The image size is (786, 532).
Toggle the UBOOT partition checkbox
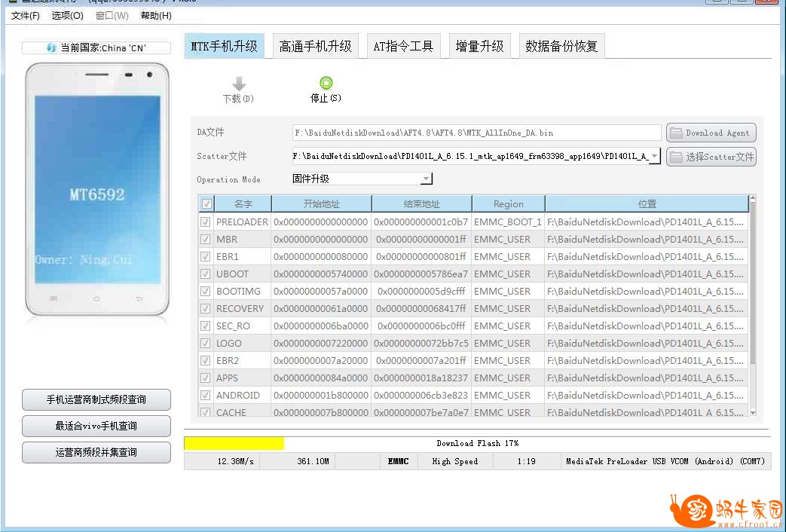coord(206,274)
